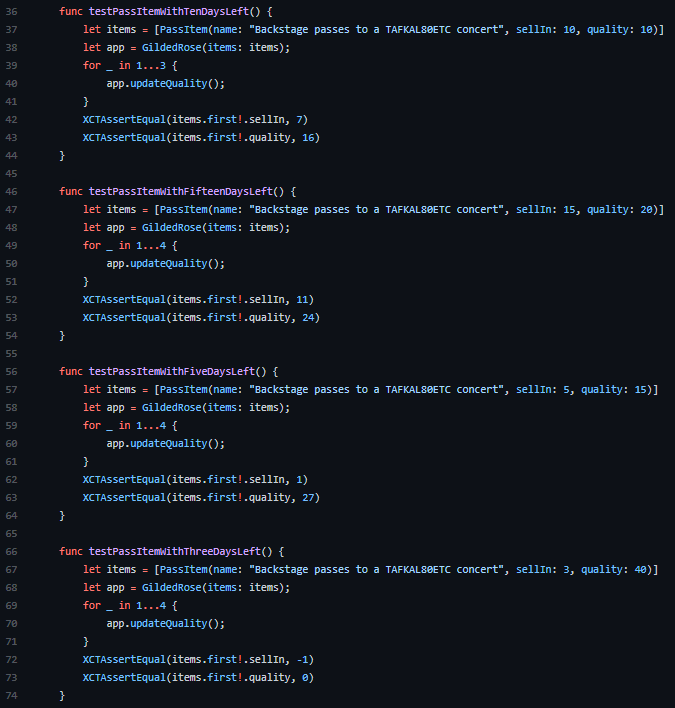Click the expected sellIn value -1 on line 72
The width and height of the screenshot is (675, 708).
click(303, 659)
